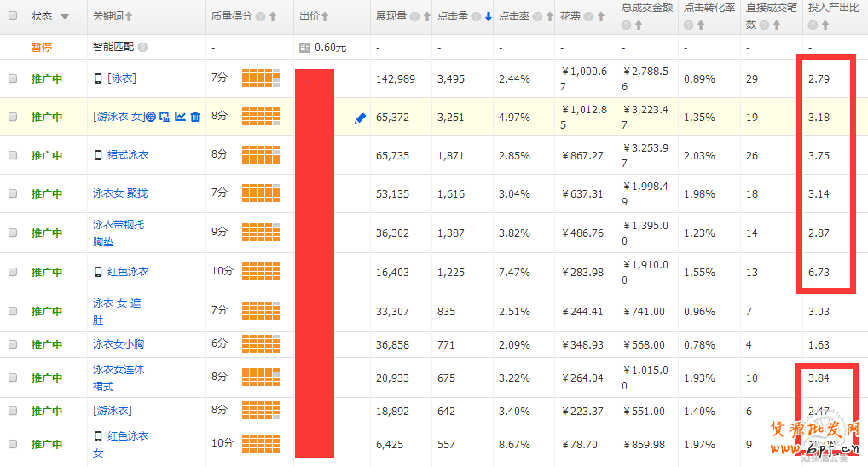This screenshot has height=467, width=868.
Task: Click the trash icon beside 游泳衣 女
Action: tap(195, 117)
